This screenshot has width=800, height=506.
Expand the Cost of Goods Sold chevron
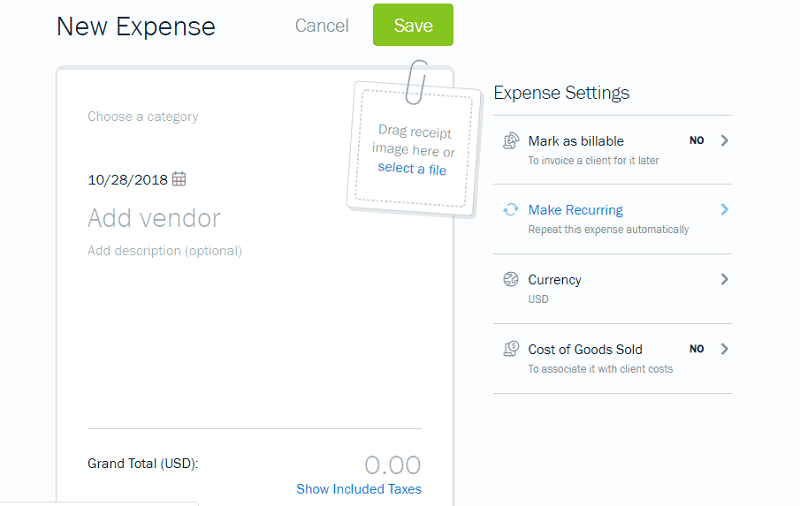click(725, 349)
